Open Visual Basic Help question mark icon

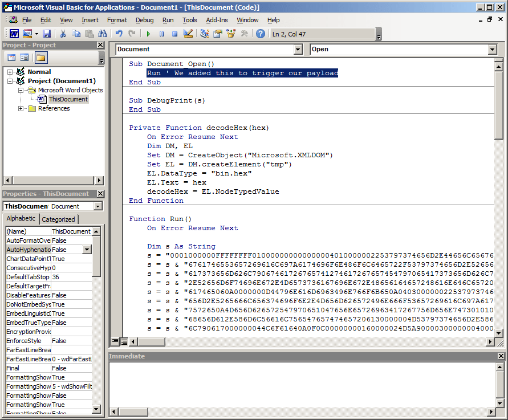point(261,34)
